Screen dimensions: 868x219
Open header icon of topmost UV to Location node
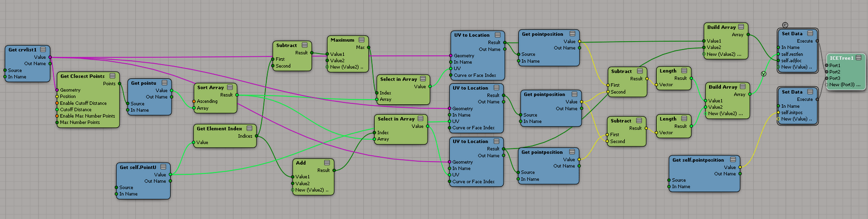497,35
